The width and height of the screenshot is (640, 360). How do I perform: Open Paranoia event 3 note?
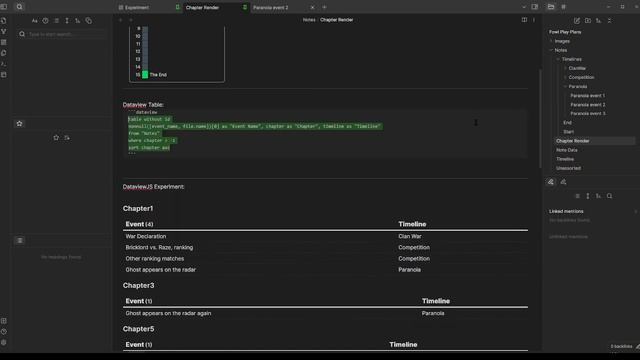click(587, 113)
